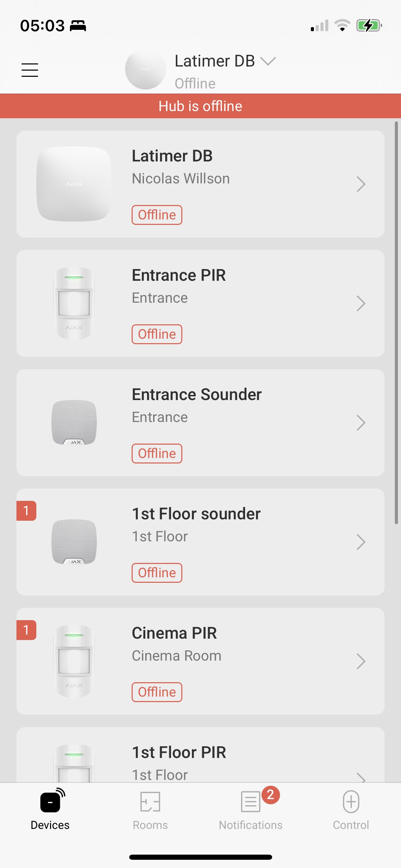
Task: Open the Control tab
Action: click(x=351, y=809)
